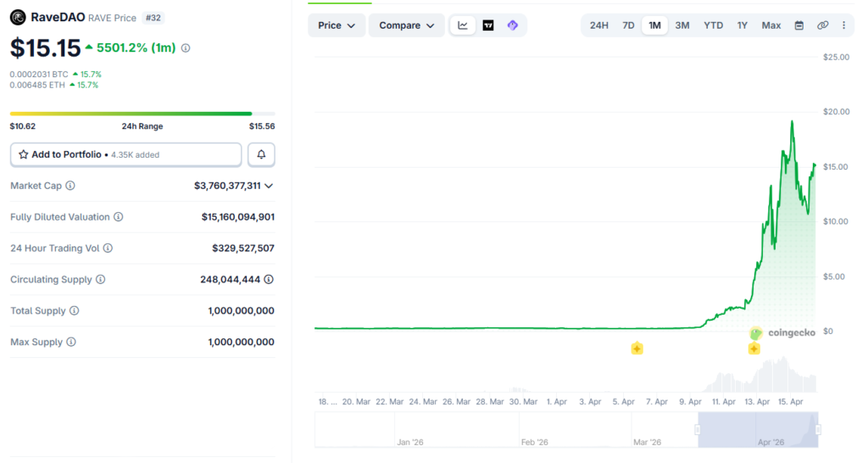Click the Max Supply 1,000,000,000 value

[x=241, y=342]
